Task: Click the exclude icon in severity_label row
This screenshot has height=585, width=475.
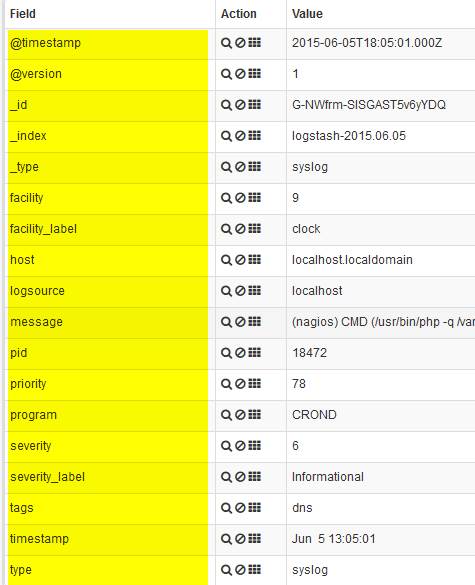Action: pos(240,476)
